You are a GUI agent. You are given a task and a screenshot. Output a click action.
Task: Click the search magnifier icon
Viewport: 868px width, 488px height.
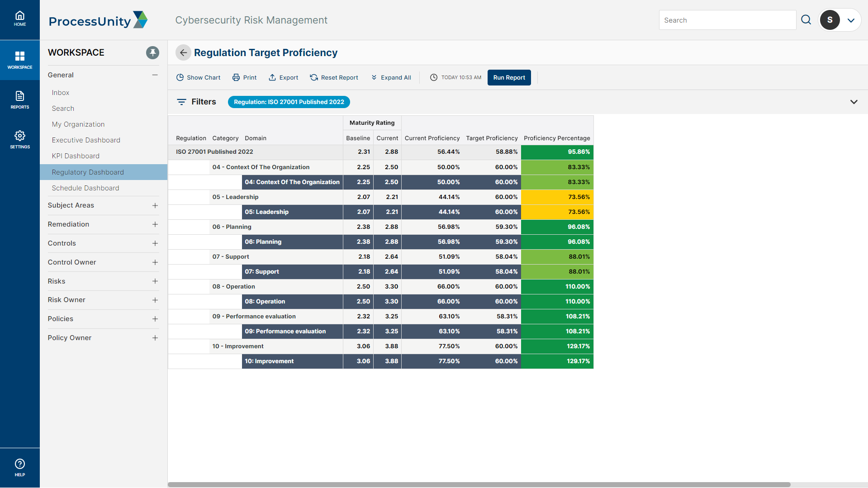point(806,20)
